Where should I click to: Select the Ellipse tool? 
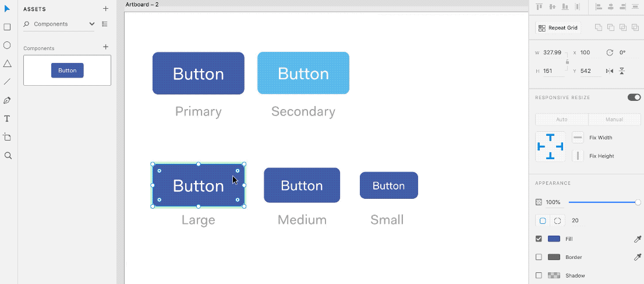pos(7,45)
